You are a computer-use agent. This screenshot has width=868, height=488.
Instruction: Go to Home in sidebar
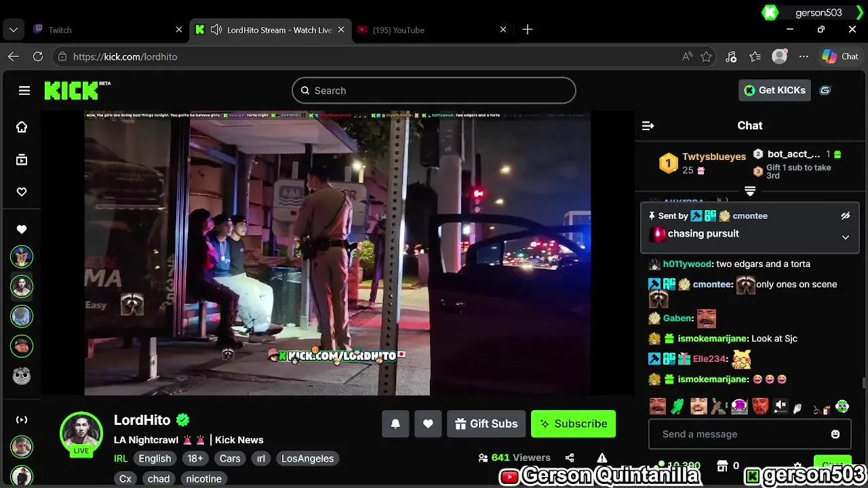(x=22, y=127)
